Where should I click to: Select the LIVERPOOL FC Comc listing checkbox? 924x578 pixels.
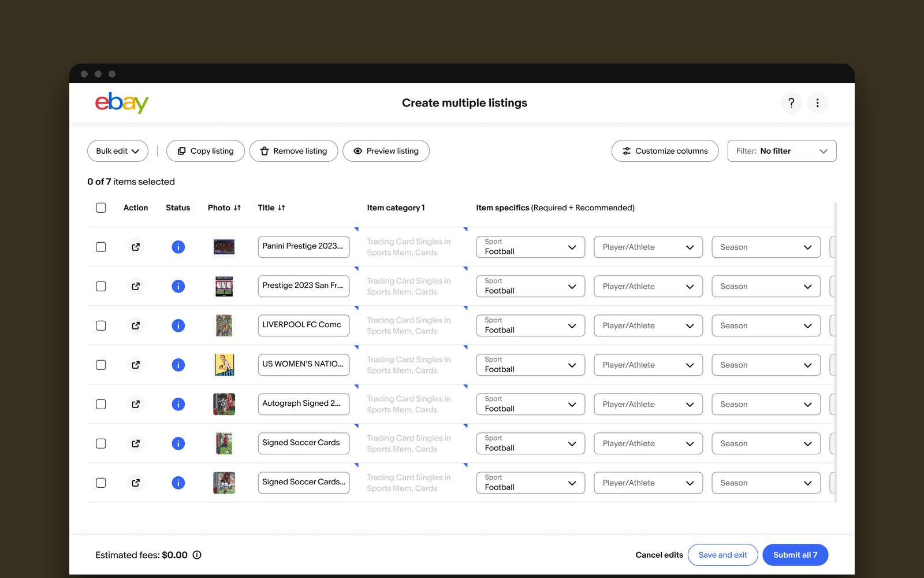click(x=101, y=325)
